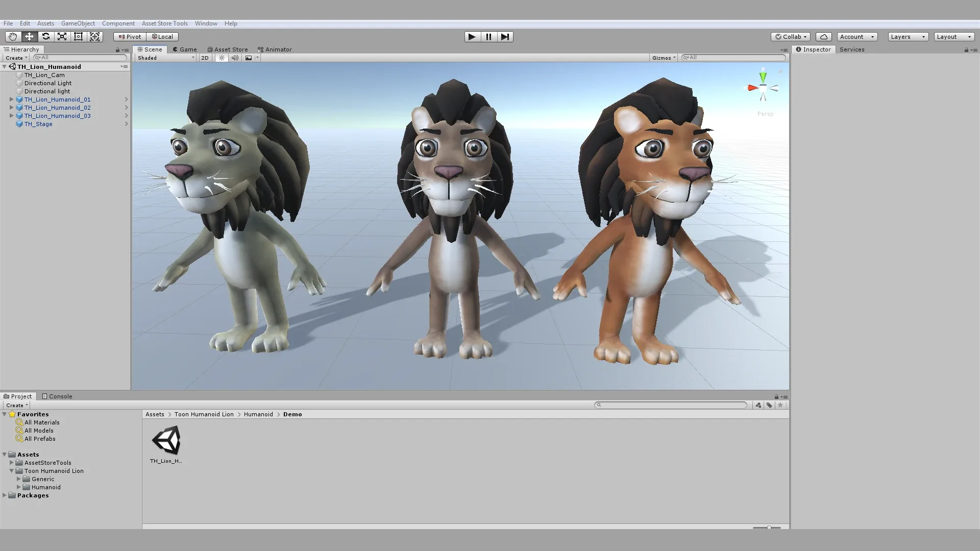Viewport: 980px width, 551px height.
Task: Open the Hierarchy Create dropdown
Action: tap(16, 58)
